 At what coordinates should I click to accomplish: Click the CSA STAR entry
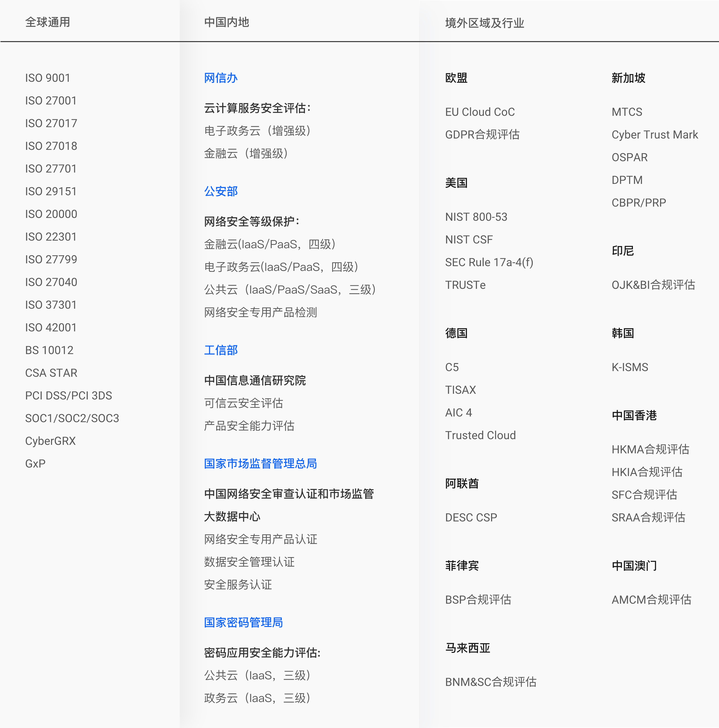tap(51, 373)
